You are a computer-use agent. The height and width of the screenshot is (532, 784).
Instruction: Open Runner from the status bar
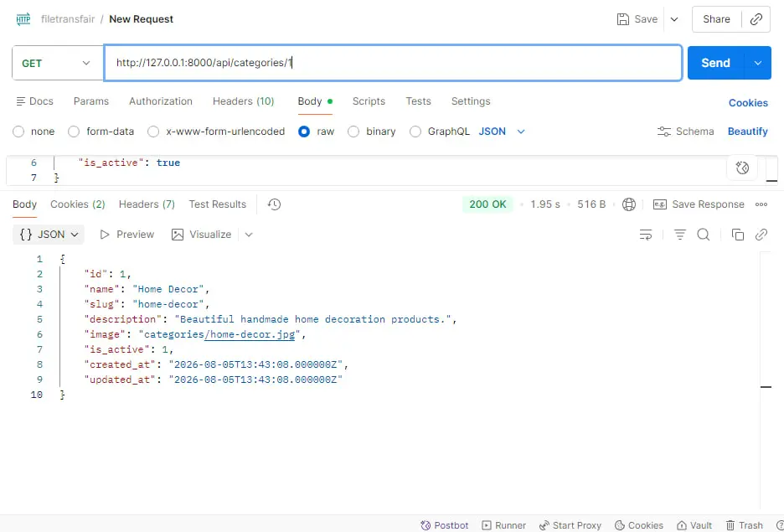click(x=504, y=525)
